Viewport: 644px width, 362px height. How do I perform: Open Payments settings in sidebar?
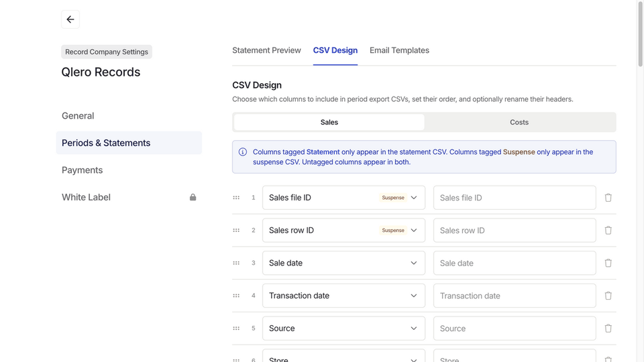(x=129, y=170)
